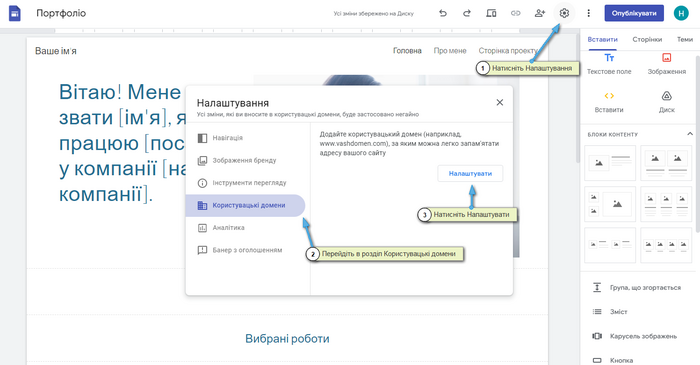Select the first content block layout thumbnail
This screenshot has height=365, width=700.
pos(610,163)
